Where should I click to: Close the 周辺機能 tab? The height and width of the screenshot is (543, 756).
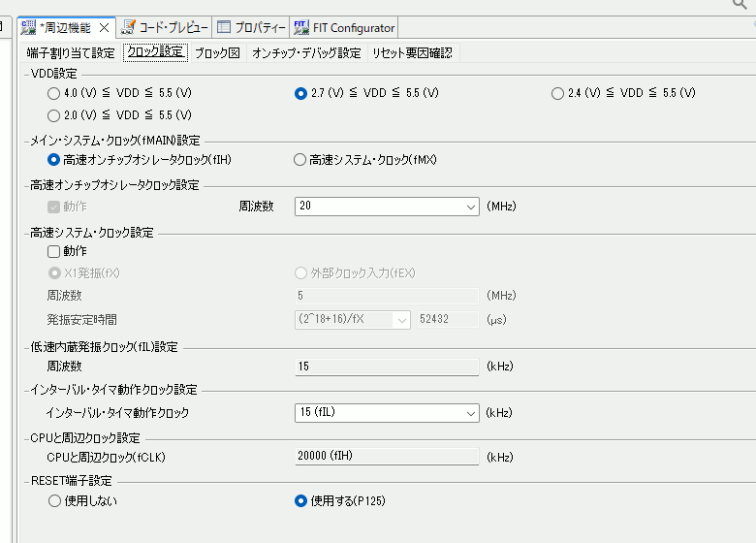coord(104,28)
